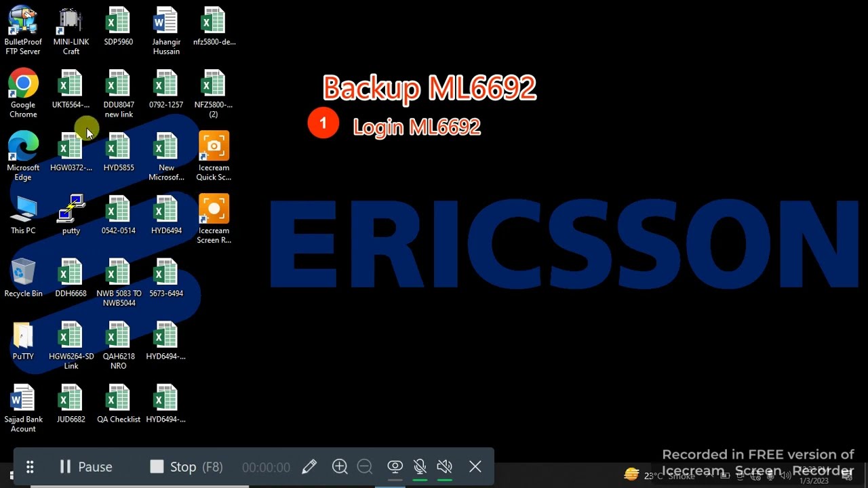Activate the pencil drawing tool in recorder
This screenshot has height=488, width=868.
coord(309,466)
